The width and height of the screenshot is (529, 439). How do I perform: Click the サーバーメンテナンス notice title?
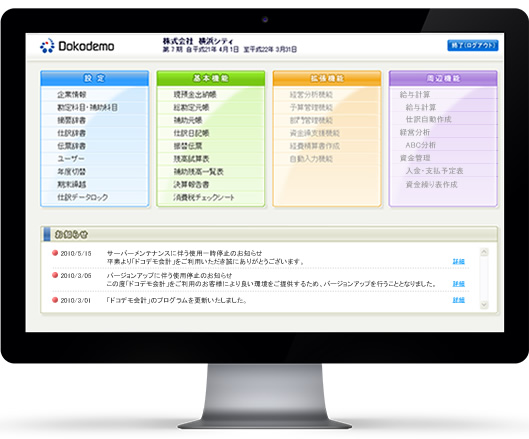coord(185,253)
